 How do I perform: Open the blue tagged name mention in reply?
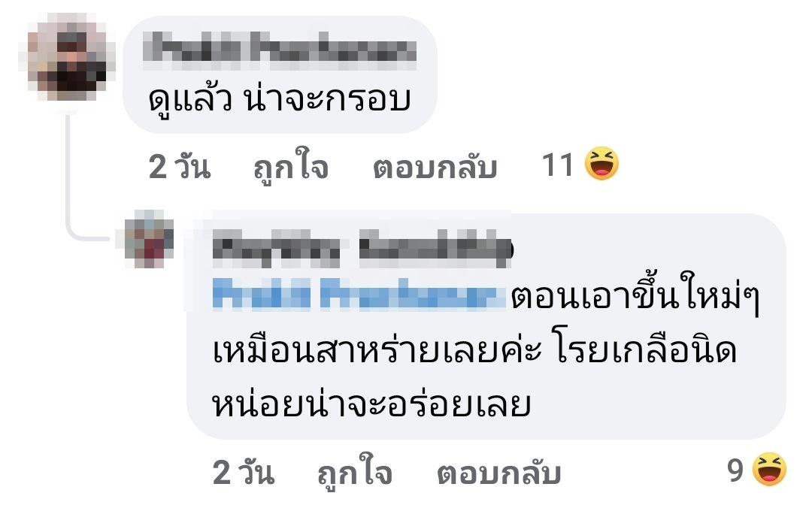(359, 294)
